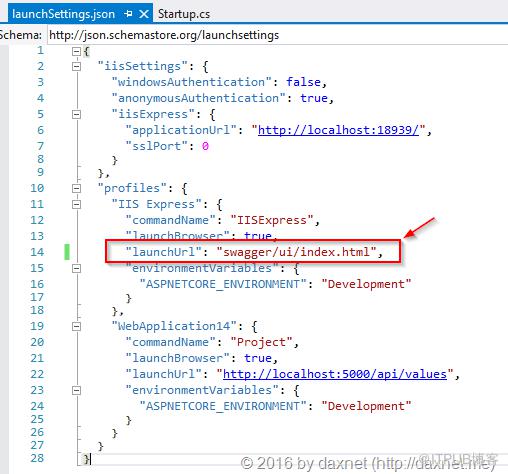This screenshot has width=508, height=474.
Task: Click the "WebApplication14" profile key
Action: click(174, 326)
